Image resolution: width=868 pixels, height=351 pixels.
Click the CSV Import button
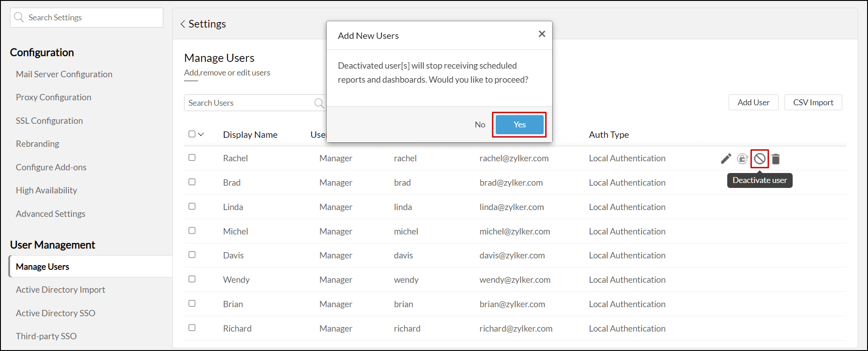(813, 103)
